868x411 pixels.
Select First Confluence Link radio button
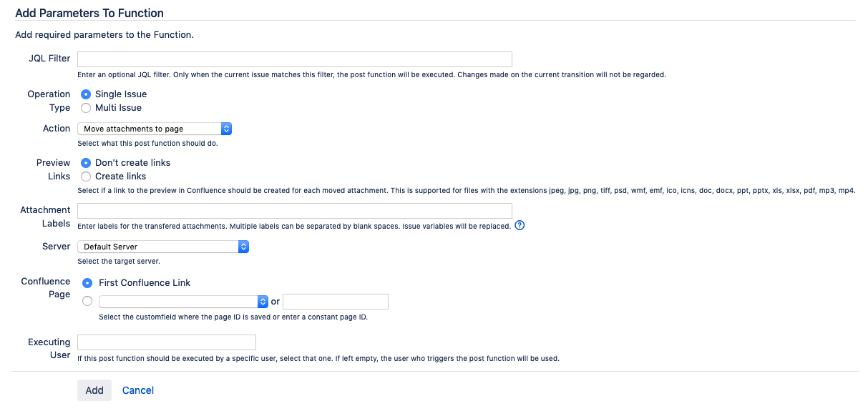point(88,283)
